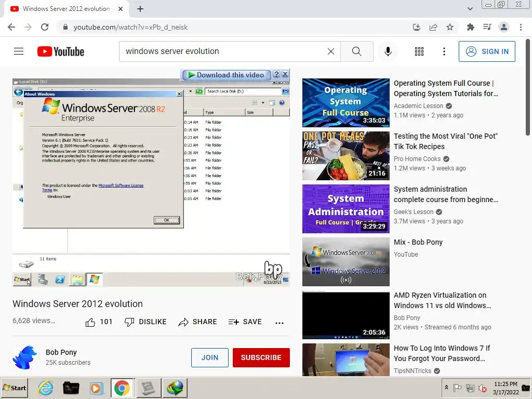Click the video player area
532x399 pixels.
151,182
